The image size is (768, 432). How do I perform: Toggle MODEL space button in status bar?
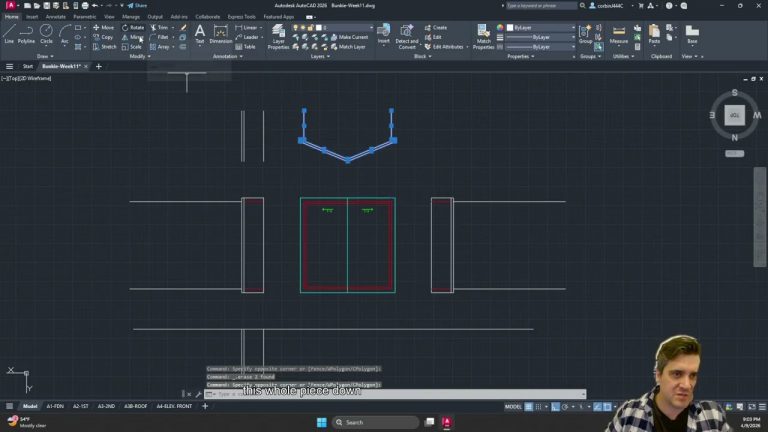click(x=513, y=407)
